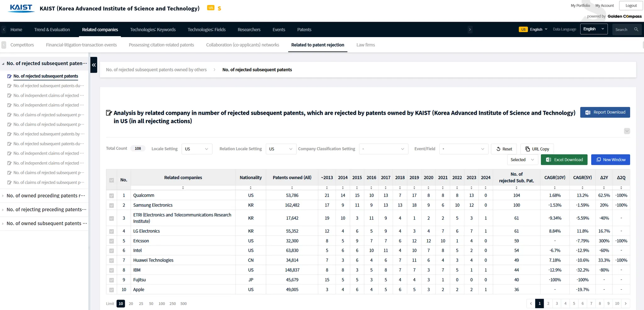Sort by CAGR(5Y) column arrows
The image size is (644, 310).
point(582,188)
